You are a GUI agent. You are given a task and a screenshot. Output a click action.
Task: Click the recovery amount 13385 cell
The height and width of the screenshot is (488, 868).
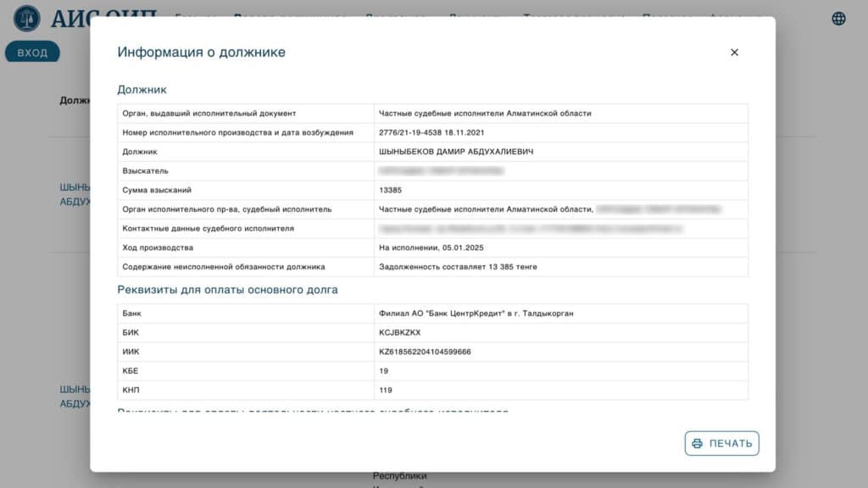coord(390,190)
